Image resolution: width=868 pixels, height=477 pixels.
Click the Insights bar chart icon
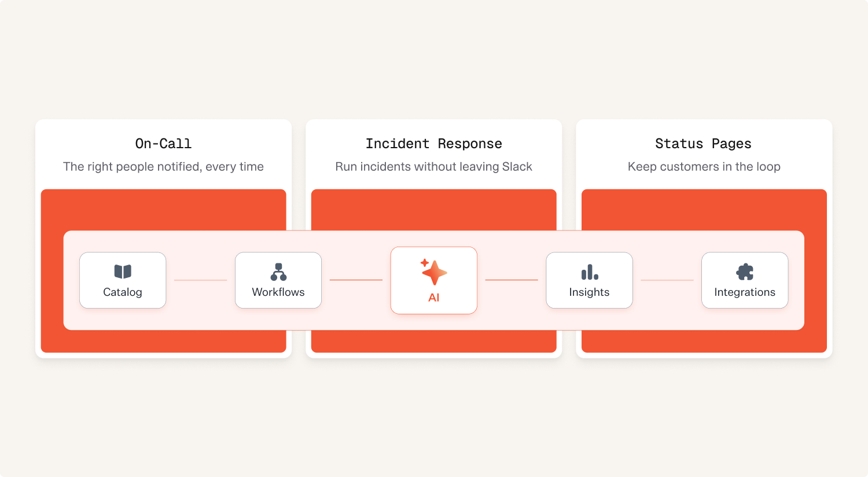[590, 272]
